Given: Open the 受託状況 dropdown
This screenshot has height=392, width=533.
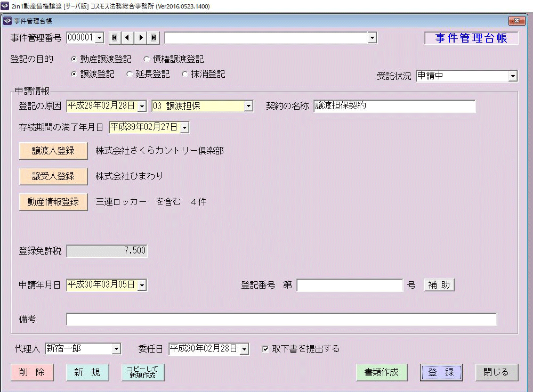Looking at the screenshot, I should (512, 76).
